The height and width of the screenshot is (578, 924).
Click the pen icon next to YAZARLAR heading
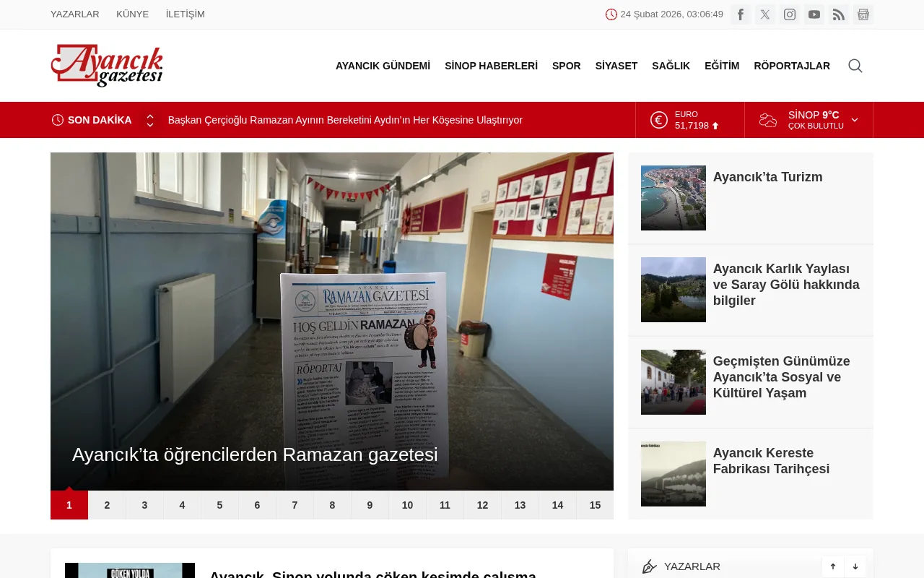pyautogui.click(x=650, y=566)
